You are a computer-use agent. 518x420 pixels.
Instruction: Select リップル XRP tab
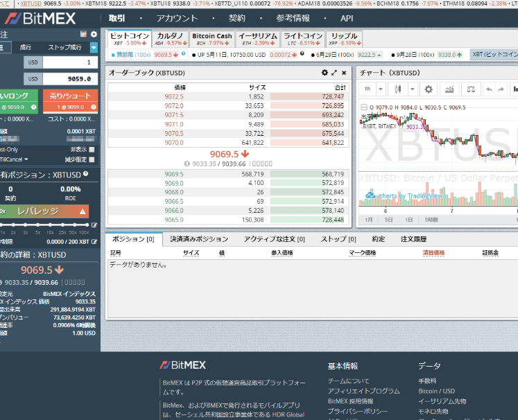tap(344, 39)
